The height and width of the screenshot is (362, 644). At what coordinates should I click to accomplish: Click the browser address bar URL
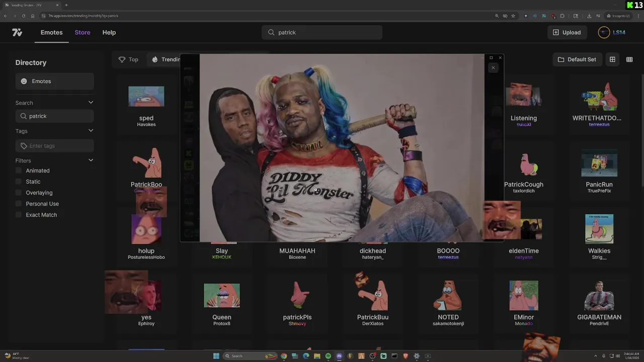[83, 16]
